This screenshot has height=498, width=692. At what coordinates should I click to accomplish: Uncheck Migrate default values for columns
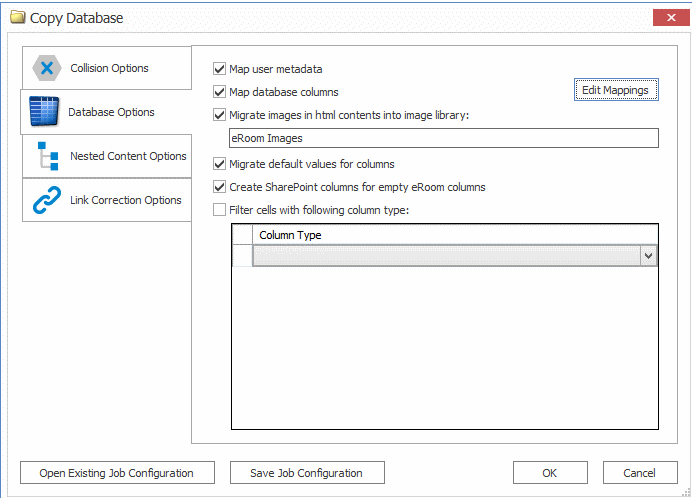(219, 164)
